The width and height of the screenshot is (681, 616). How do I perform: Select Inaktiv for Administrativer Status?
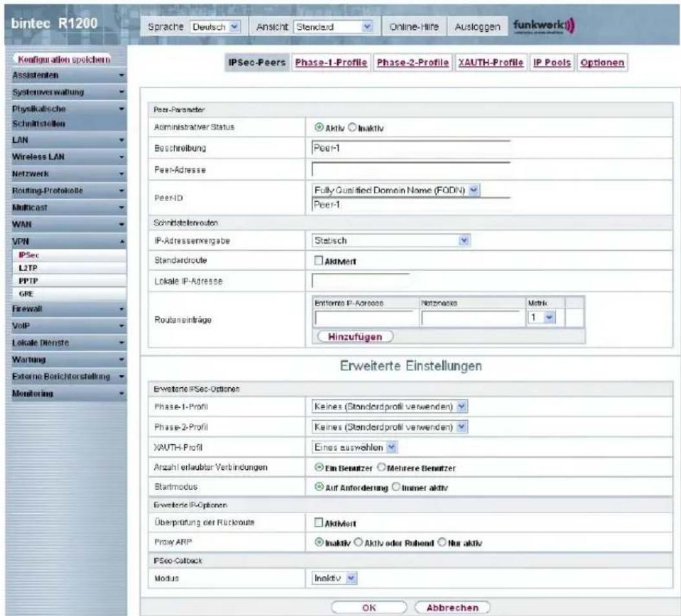352,127
